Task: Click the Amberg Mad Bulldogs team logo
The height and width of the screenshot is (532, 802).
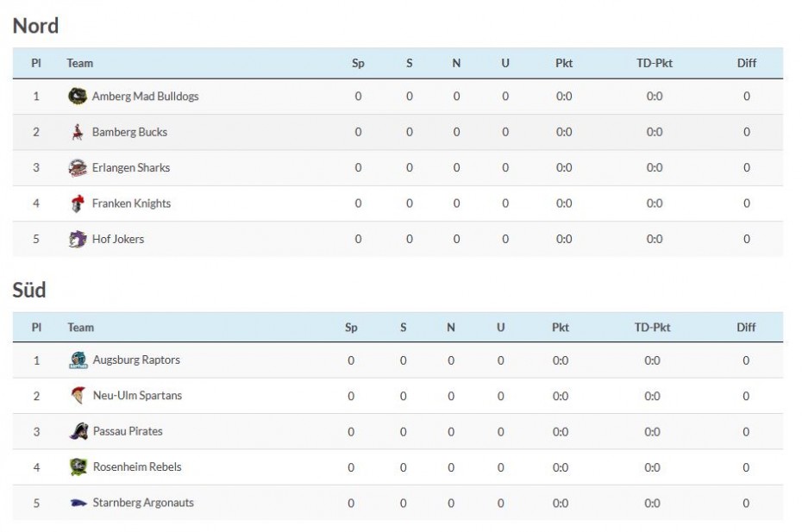Action: pyautogui.click(x=78, y=97)
